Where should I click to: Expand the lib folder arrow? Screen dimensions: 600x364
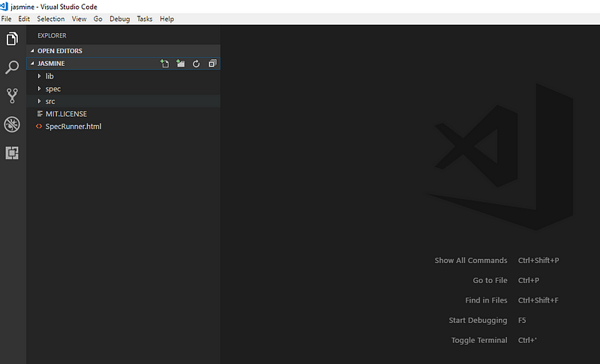[x=39, y=76]
